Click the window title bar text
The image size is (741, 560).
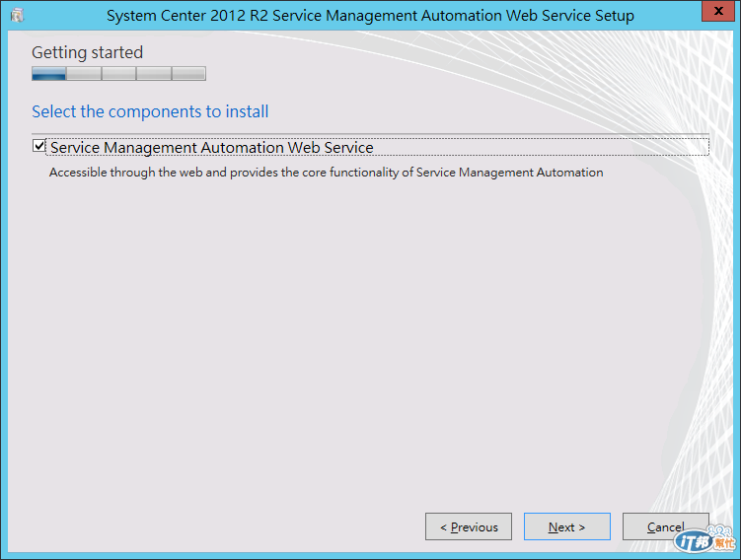point(370,16)
